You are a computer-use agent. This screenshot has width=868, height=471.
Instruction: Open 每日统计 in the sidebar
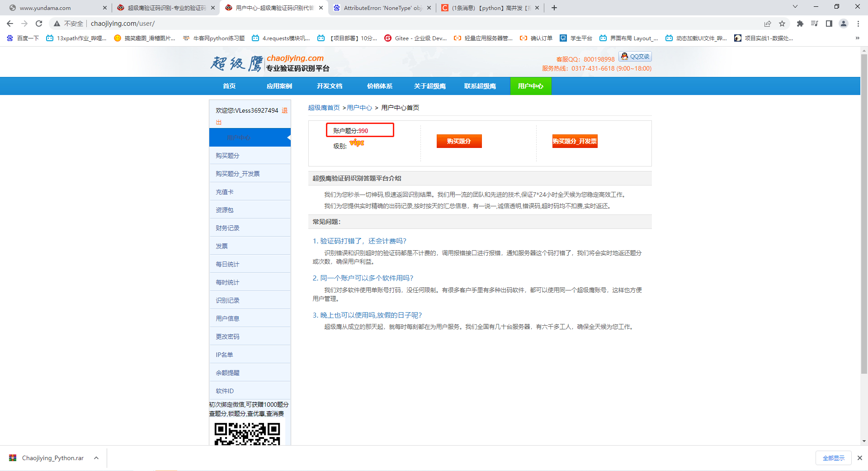click(250, 264)
